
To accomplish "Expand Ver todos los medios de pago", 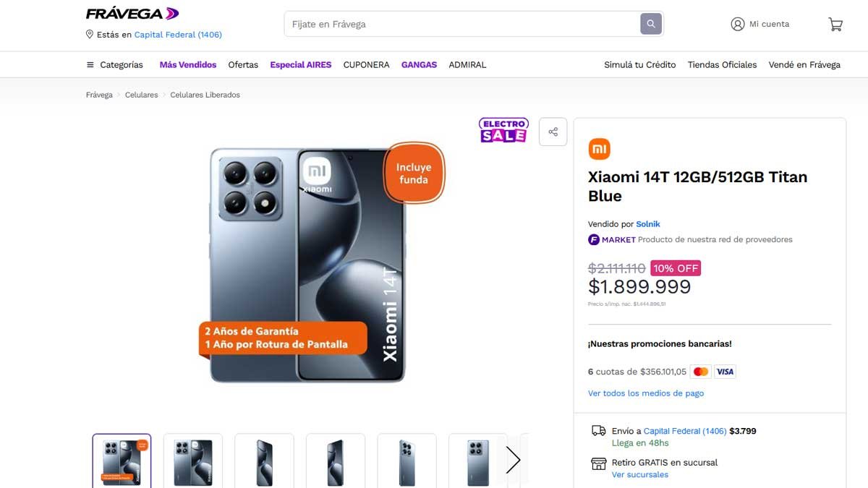I will coord(645,393).
